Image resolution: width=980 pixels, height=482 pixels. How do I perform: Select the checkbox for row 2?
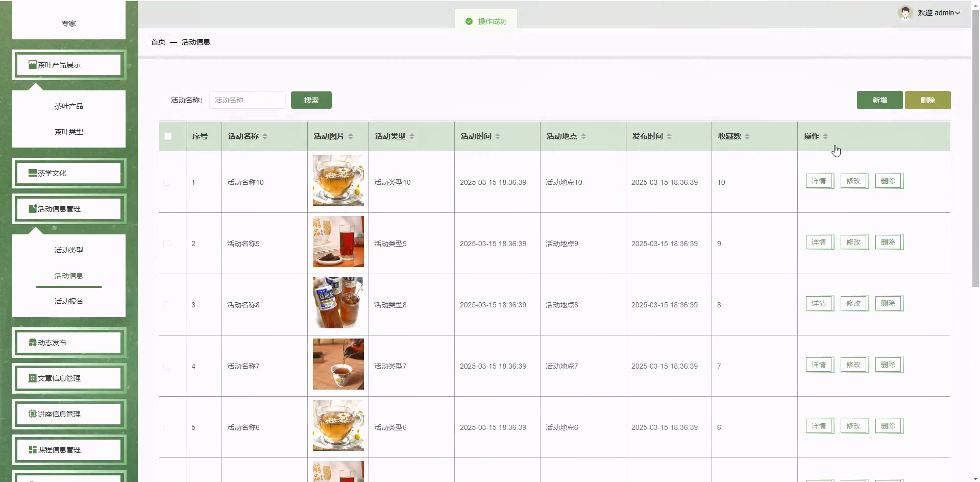(x=167, y=244)
